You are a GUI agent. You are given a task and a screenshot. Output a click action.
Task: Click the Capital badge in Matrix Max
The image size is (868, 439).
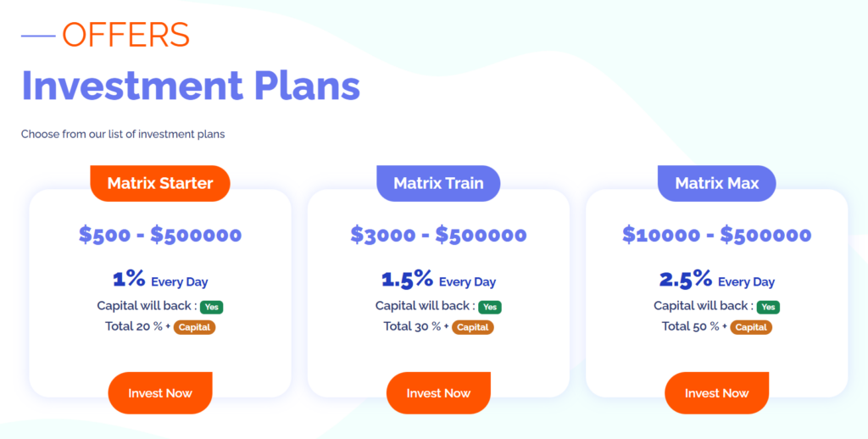pos(751,327)
